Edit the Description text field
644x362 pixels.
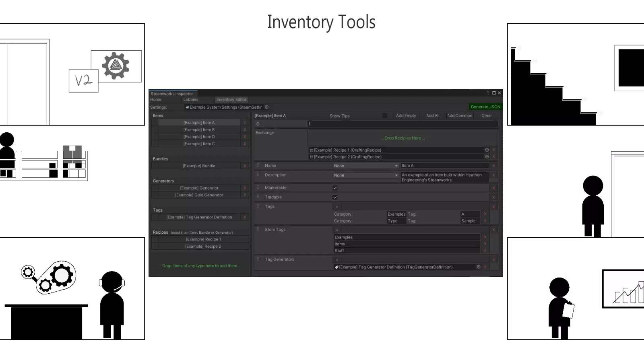tap(444, 177)
